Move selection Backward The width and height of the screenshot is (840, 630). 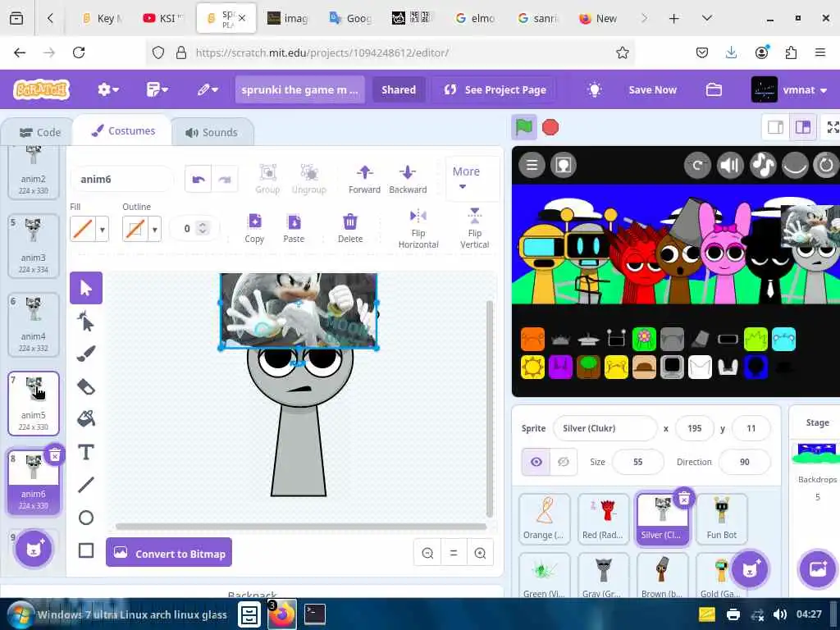coord(408,179)
